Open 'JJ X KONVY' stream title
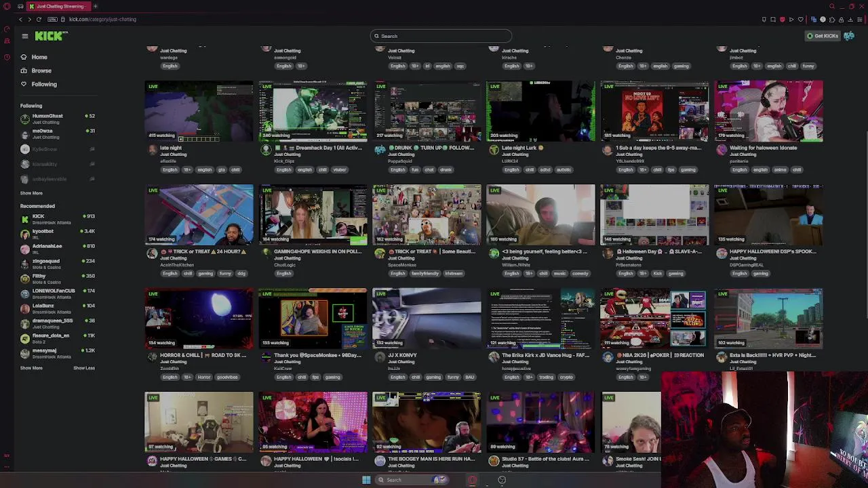Image resolution: width=868 pixels, height=488 pixels. [x=402, y=355]
